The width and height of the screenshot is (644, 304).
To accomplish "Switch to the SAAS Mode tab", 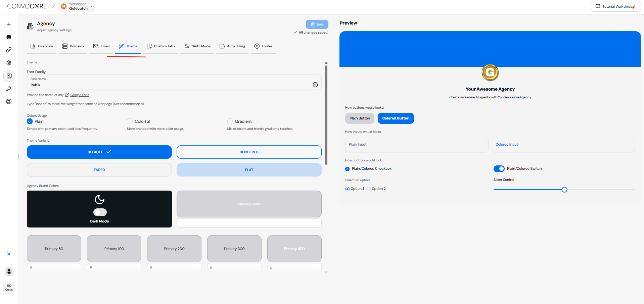I will (x=197, y=46).
